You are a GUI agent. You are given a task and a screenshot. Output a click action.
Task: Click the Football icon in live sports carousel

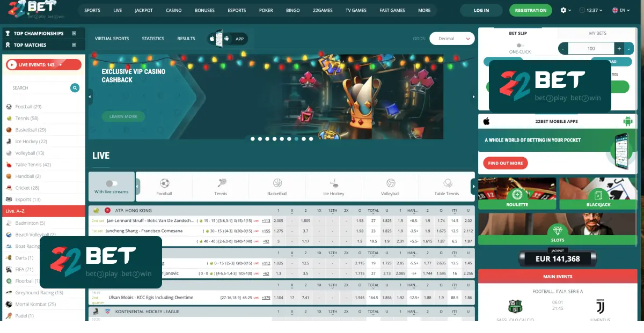(x=164, y=183)
